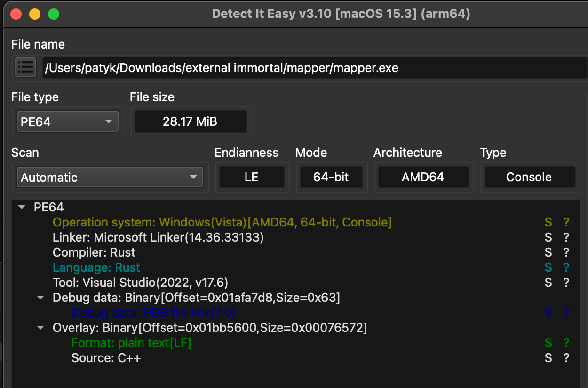The image size is (588, 388).
Task: Click the LE endianness button
Action: click(x=252, y=178)
